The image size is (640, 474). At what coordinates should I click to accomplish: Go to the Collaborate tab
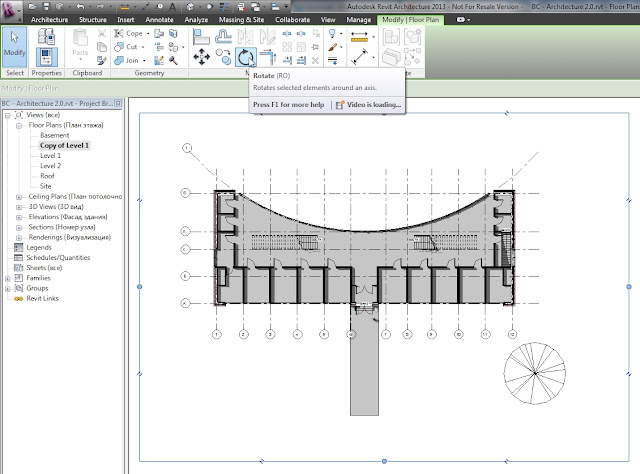(x=292, y=20)
